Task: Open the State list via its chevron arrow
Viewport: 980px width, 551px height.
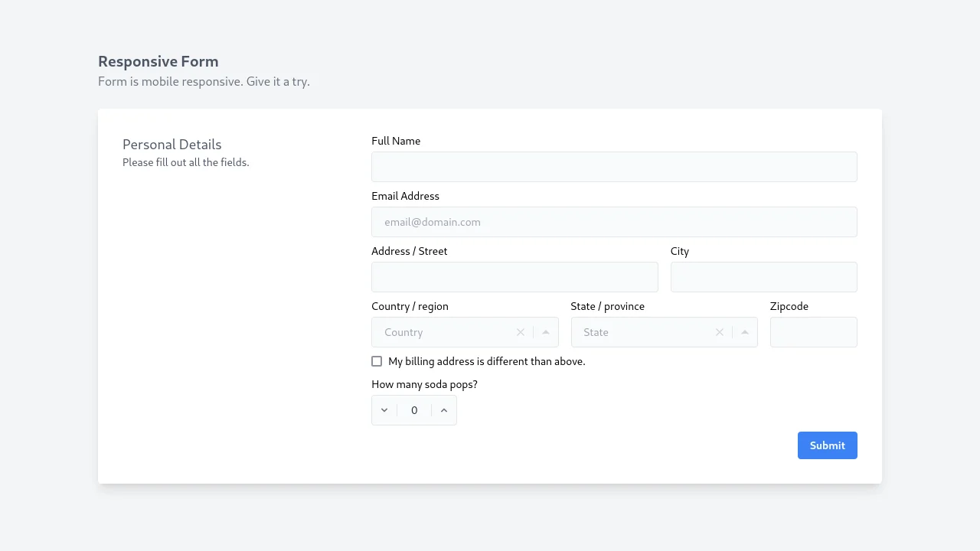Action: [x=744, y=332]
